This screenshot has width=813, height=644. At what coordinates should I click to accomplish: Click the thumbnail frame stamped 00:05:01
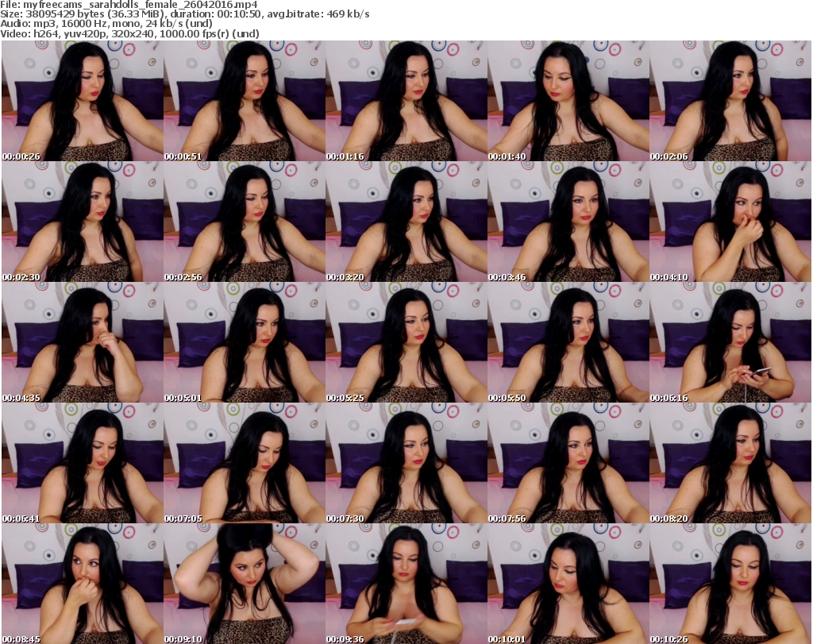coord(245,342)
